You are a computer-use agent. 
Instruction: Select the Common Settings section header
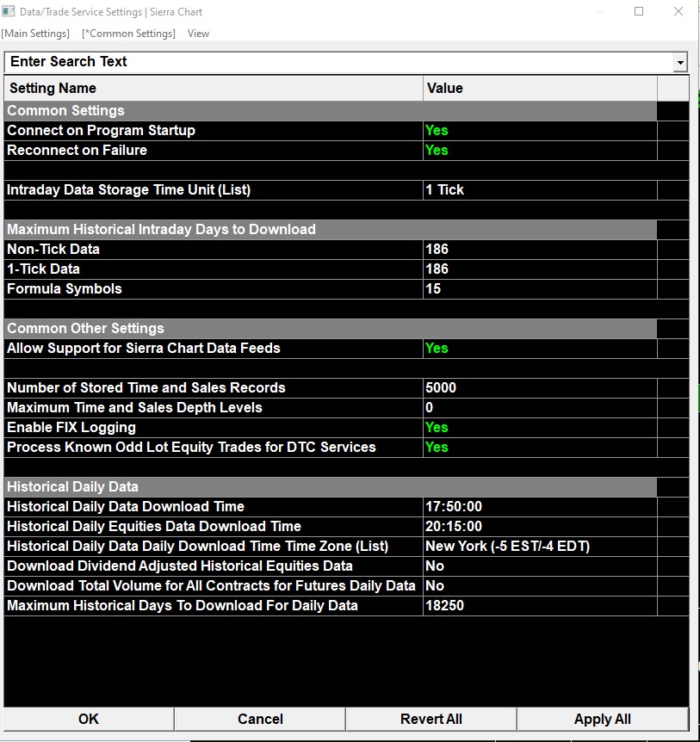(331, 111)
